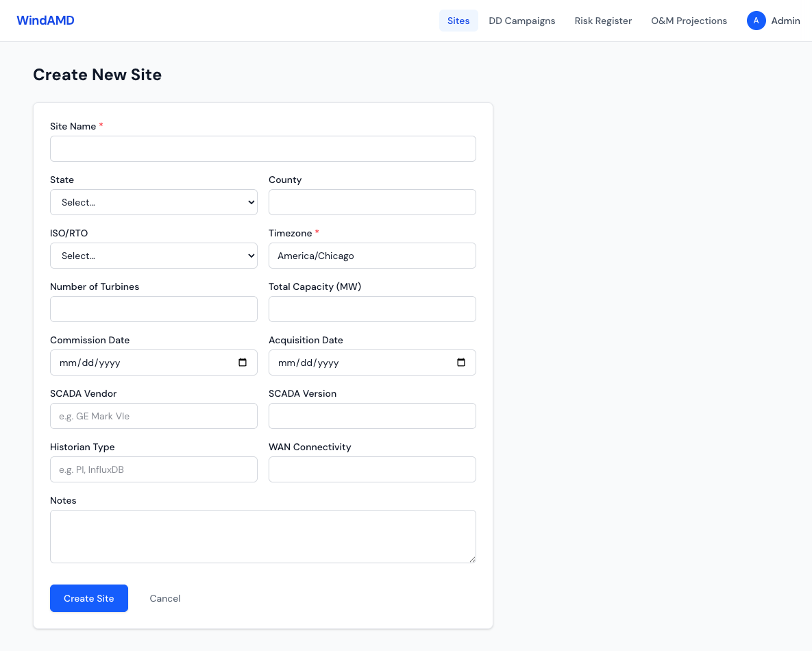Click the WindAMD logo
The width and height of the screenshot is (812, 651).
45,20
